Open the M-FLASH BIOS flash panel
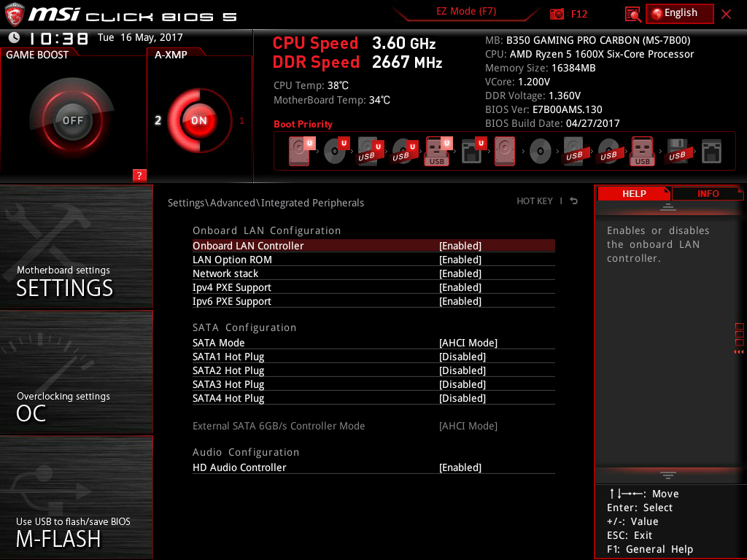747x560 pixels. [x=76, y=497]
